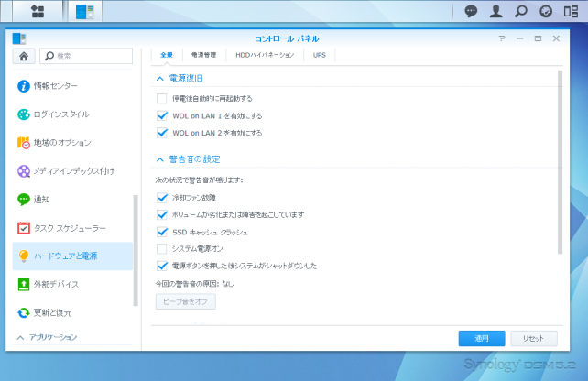Open the widgets panel icon
Viewport: 588px width, 381px height.
571,11
